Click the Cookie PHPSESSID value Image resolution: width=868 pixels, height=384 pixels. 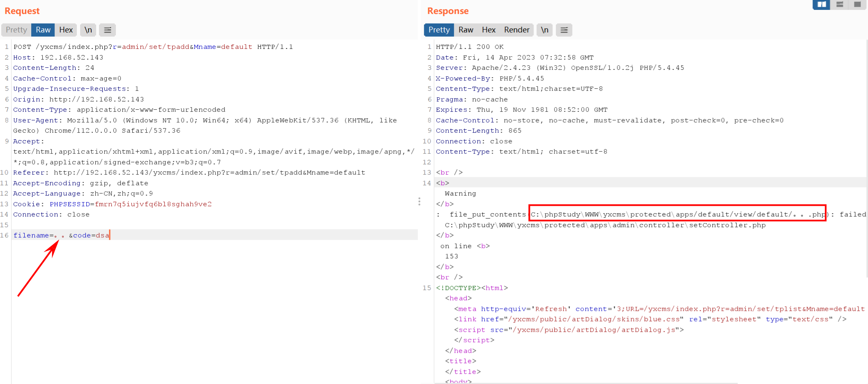coord(153,204)
